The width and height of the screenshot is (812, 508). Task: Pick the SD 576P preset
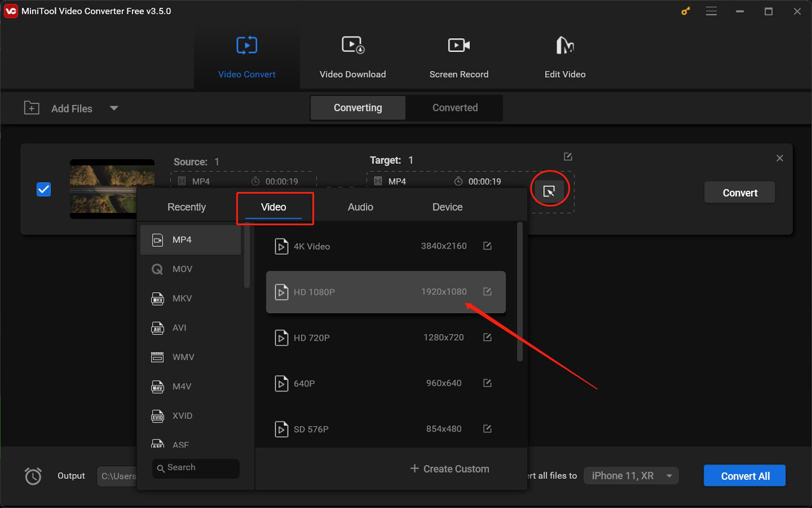(x=386, y=429)
